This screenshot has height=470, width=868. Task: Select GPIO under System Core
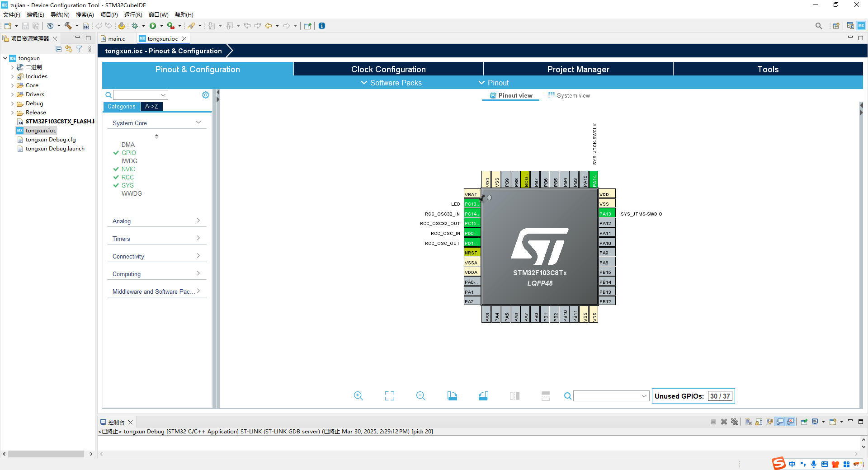tap(128, 153)
